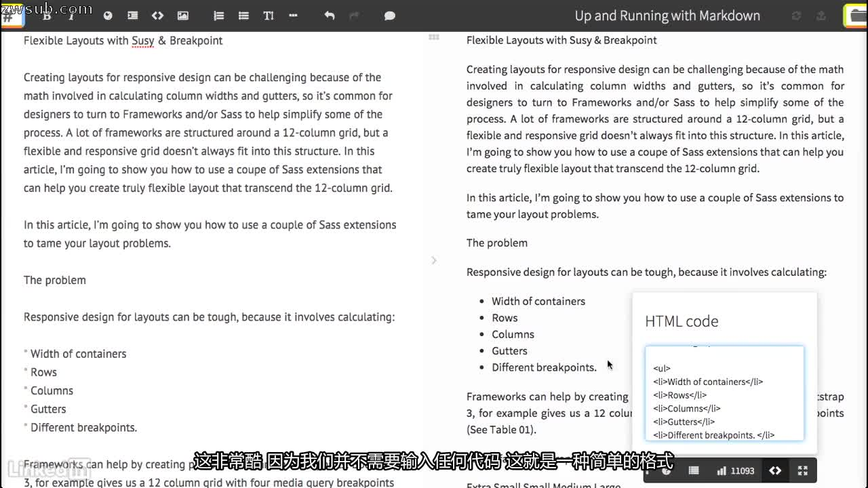Screen dimensions: 868x488
Task: Click 'Rows' list item in editor
Action: click(x=43, y=372)
